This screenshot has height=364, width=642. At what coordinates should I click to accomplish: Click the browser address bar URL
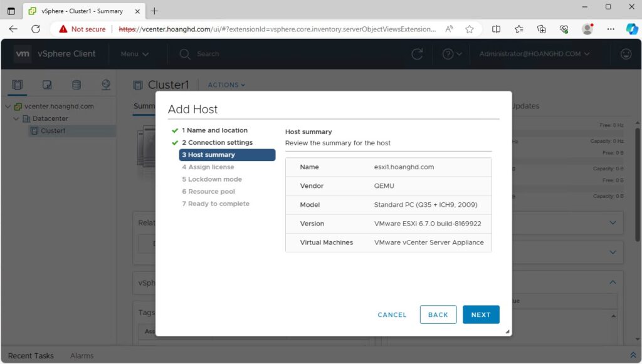(277, 29)
